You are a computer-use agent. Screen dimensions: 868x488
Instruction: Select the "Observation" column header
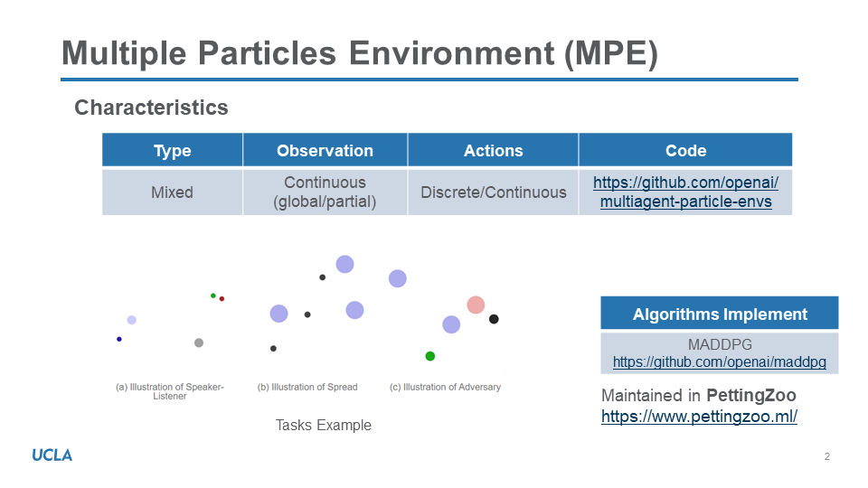325,151
